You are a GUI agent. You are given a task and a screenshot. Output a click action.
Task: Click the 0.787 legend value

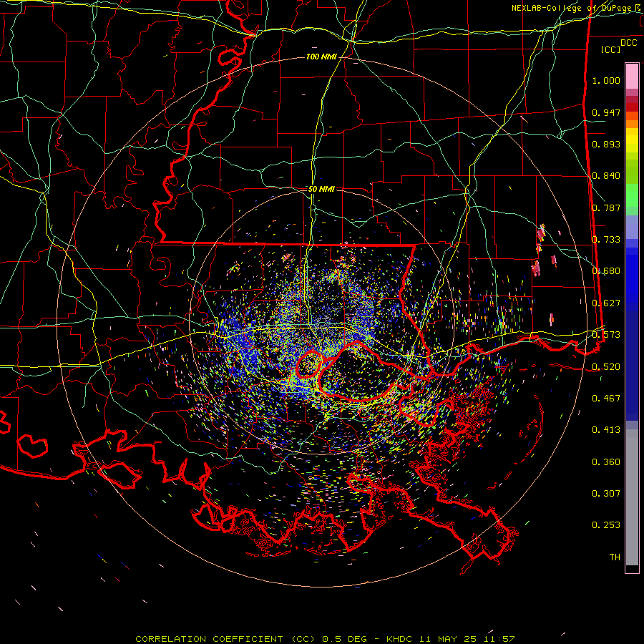[x=606, y=208]
